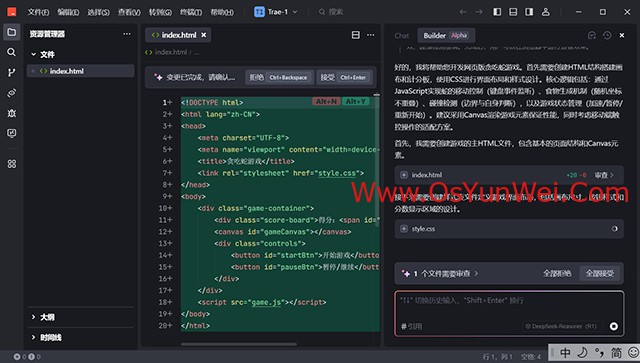Screen dimensions: 640x363
Task: Click 审查 review link on index.html
Action: click(x=604, y=175)
